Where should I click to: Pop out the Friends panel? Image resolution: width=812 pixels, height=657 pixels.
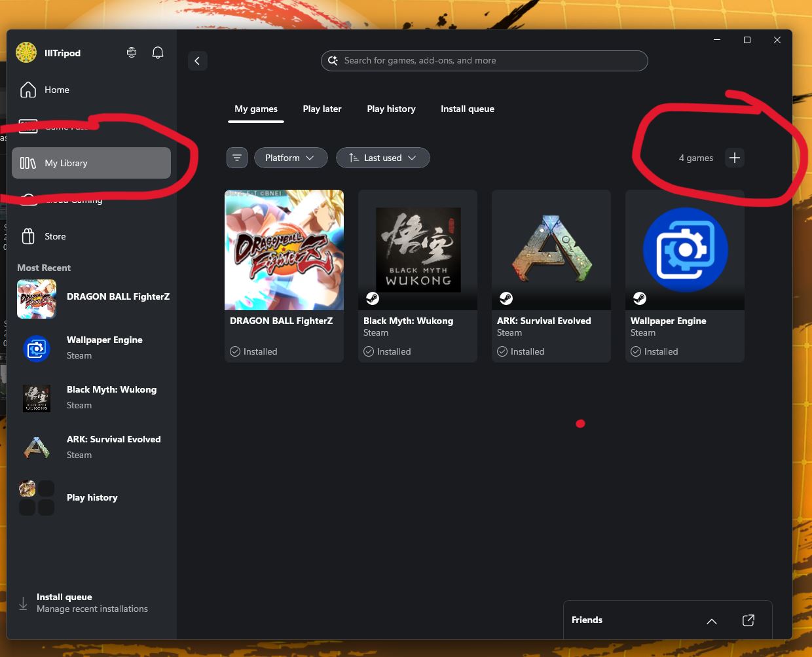(x=748, y=620)
